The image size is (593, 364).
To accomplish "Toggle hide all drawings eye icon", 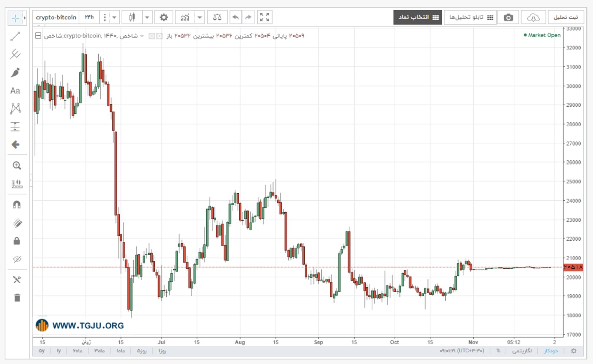I will click(x=17, y=259).
